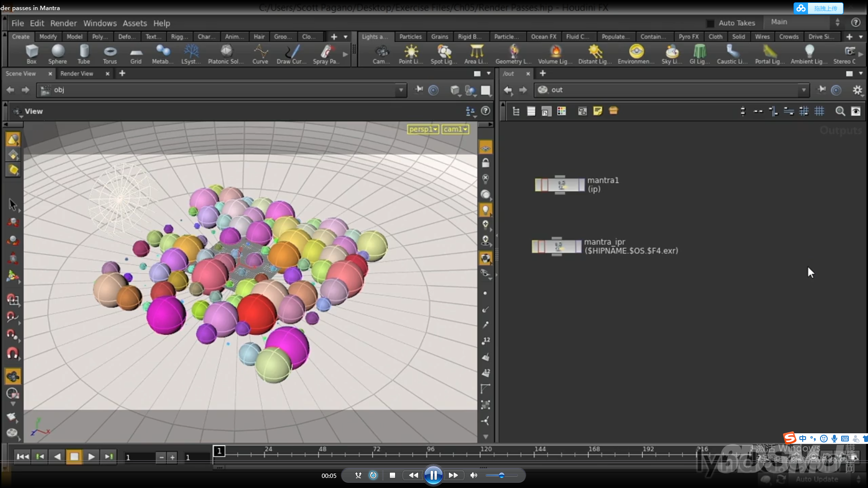Open the Assets menu
Screen dimensions: 868x488
click(x=135, y=23)
